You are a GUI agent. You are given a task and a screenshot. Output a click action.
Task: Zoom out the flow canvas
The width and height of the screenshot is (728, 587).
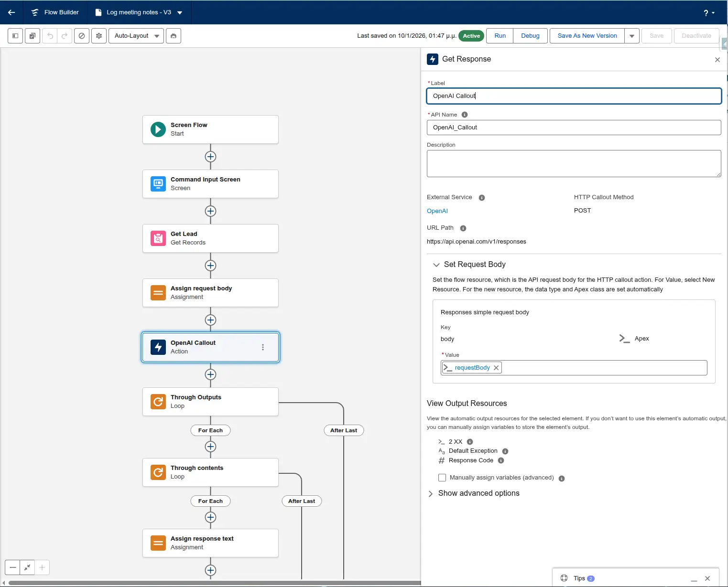pyautogui.click(x=12, y=567)
